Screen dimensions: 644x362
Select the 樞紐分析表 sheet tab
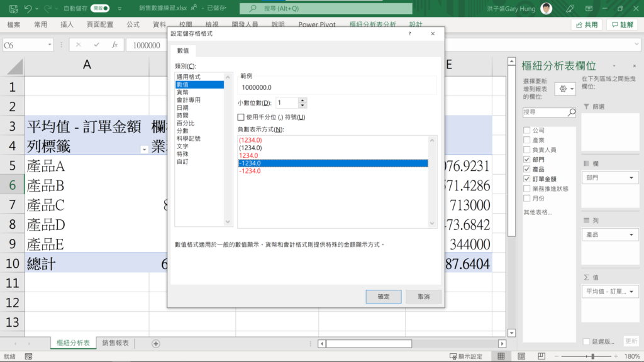(73, 343)
